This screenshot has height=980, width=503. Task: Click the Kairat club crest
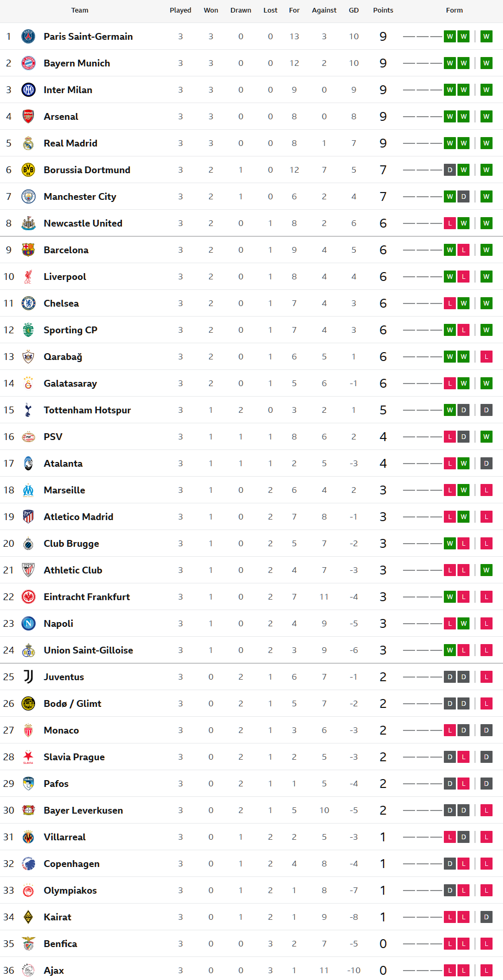pos(28,917)
